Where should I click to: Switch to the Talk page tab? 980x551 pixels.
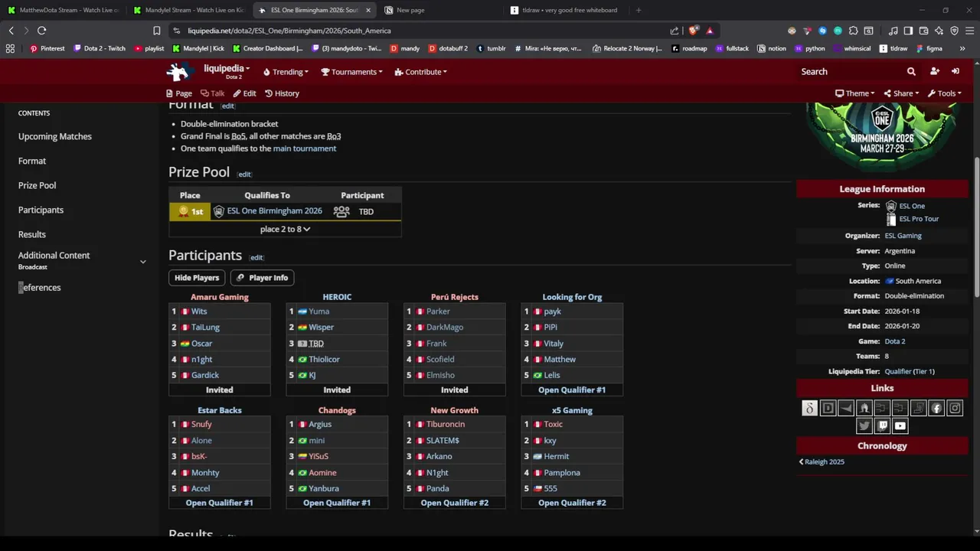click(212, 93)
